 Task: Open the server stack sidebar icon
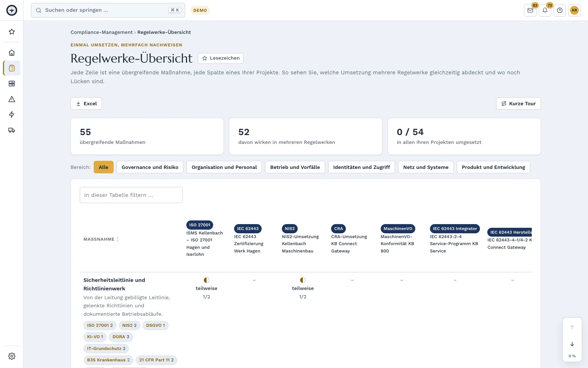click(12, 84)
